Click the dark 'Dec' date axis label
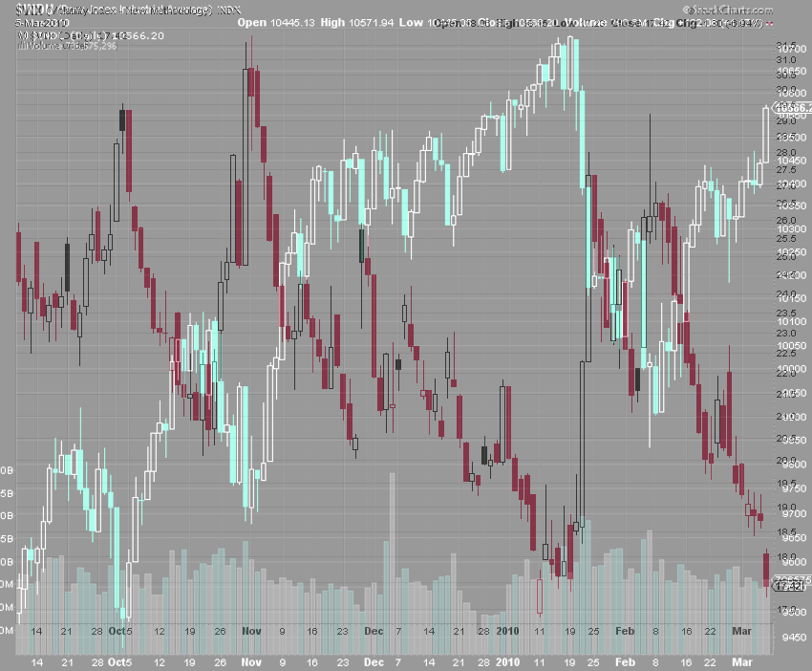The image size is (812, 671). point(374,631)
